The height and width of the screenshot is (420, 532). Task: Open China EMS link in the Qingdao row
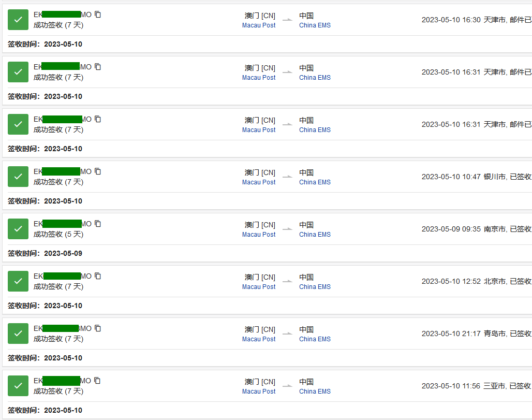315,339
